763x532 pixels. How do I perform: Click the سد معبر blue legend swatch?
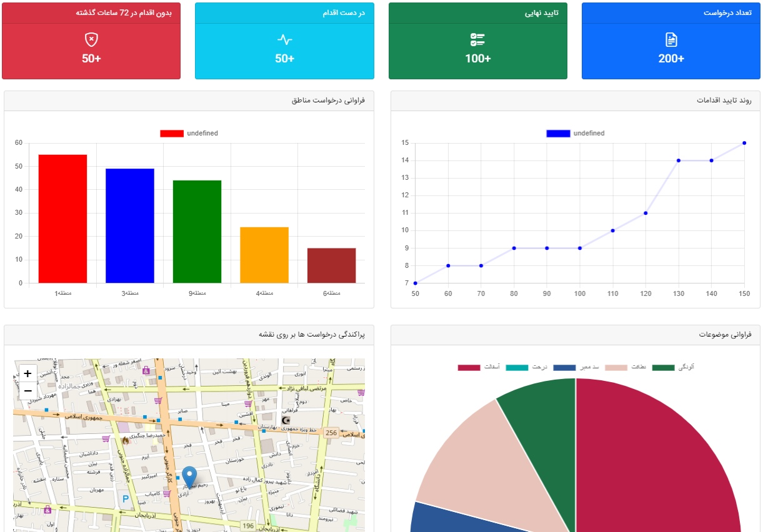pyautogui.click(x=565, y=368)
